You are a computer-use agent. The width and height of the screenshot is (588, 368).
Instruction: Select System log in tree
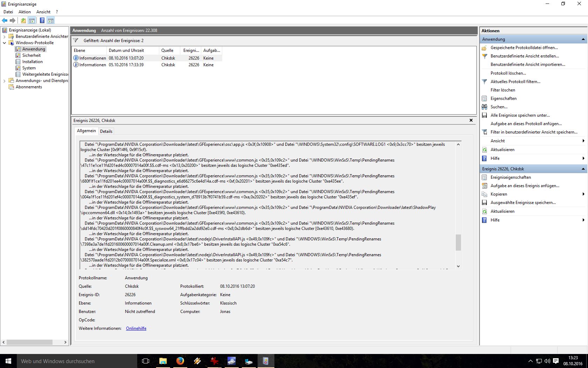click(29, 68)
